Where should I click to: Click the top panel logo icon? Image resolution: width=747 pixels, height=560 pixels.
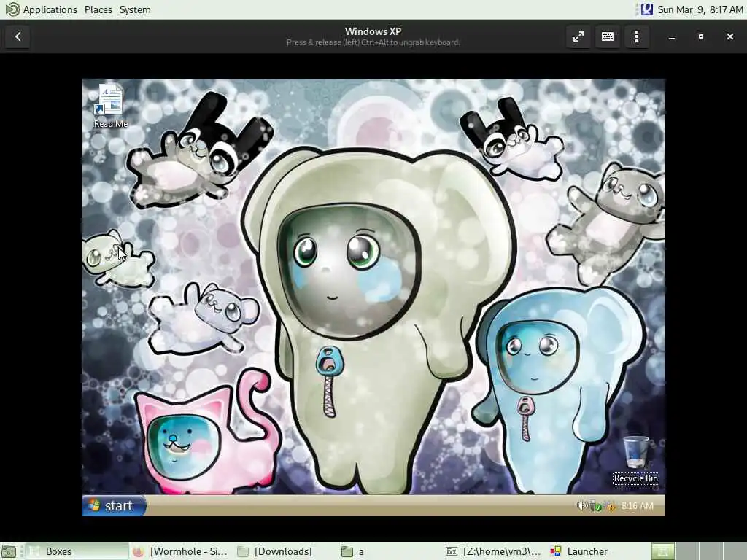12,9
